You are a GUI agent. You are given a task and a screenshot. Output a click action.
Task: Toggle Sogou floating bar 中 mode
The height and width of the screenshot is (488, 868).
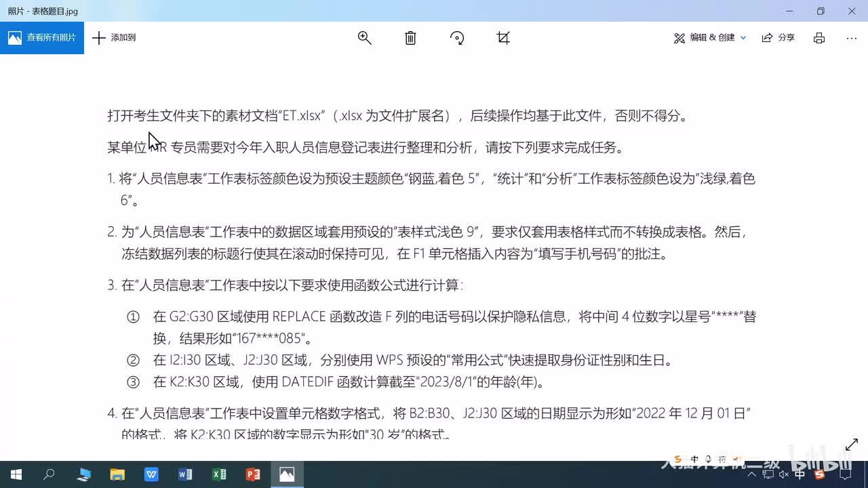pos(694,459)
